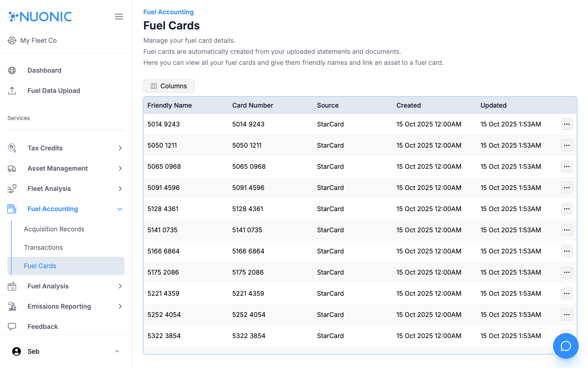The height and width of the screenshot is (368, 588).
Task: Expand the Emissions Reporting chevron
Action: 120,306
